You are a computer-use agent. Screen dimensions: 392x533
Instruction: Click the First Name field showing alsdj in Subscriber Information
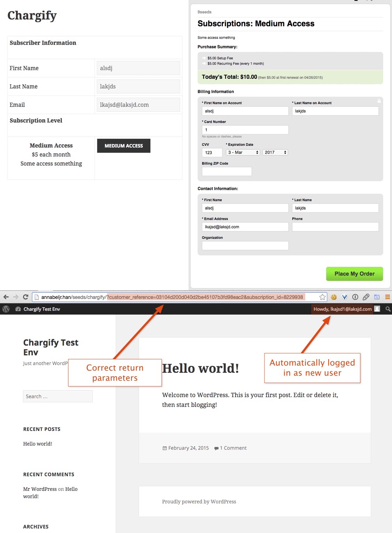138,68
